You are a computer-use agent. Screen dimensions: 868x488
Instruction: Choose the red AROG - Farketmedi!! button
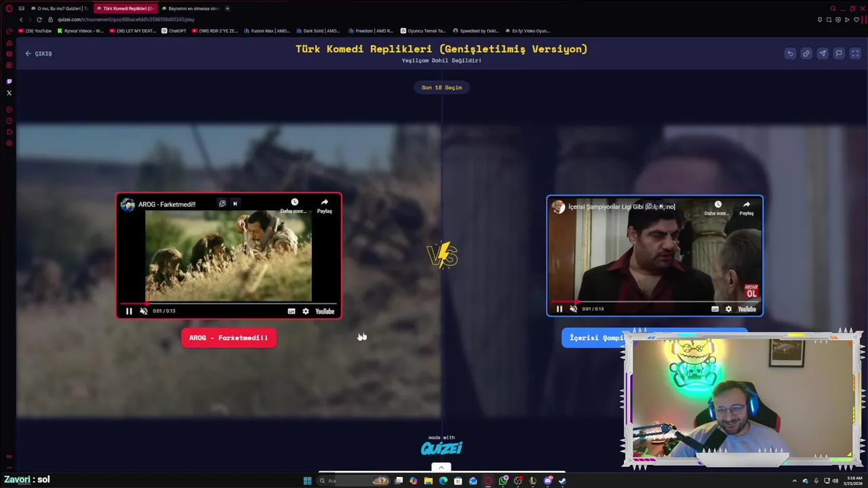click(229, 338)
